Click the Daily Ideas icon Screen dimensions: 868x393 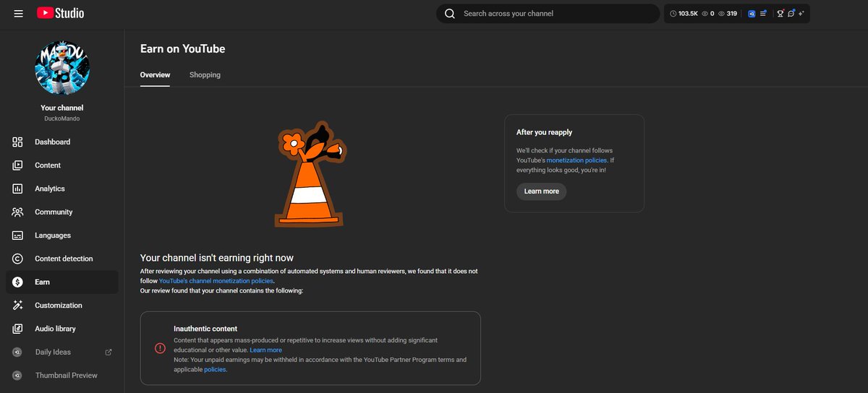pyautogui.click(x=17, y=352)
